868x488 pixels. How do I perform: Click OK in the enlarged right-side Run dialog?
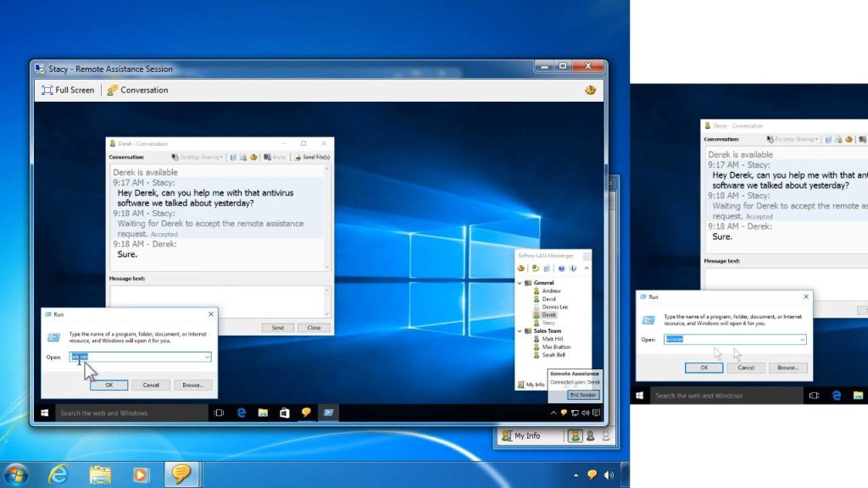coord(704,368)
